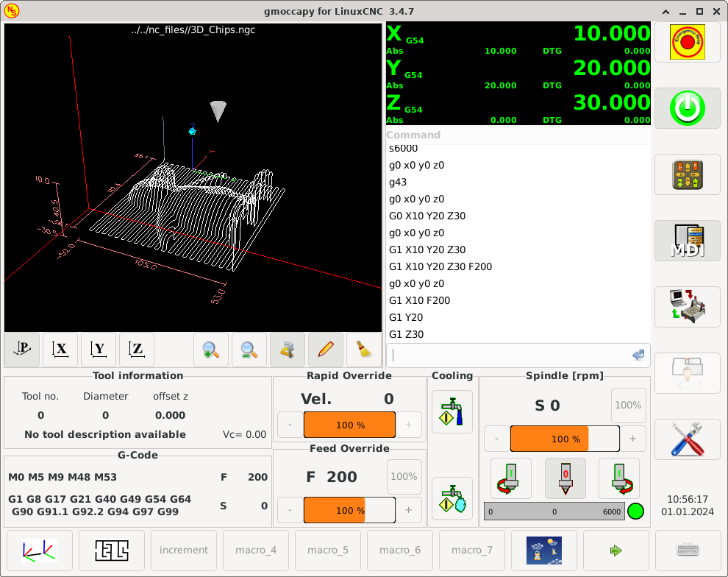The image size is (728, 577).
Task: Click the Emergency Stop button
Action: click(687, 42)
